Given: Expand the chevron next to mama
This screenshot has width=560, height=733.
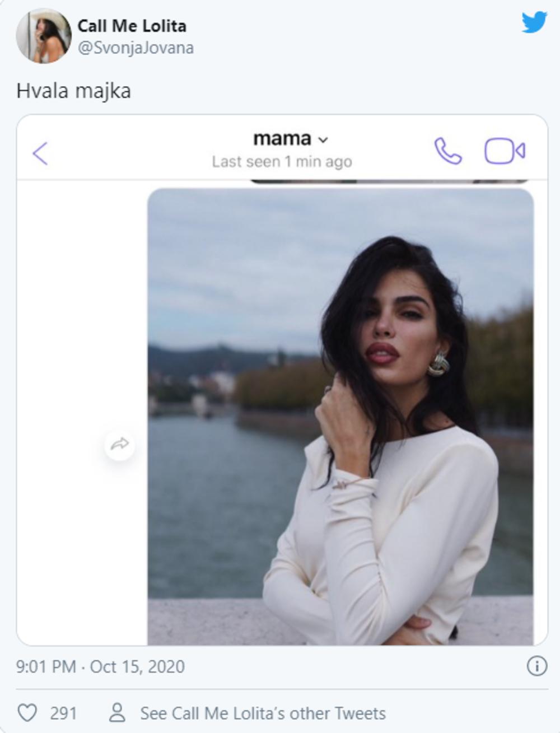Looking at the screenshot, I should [323, 139].
